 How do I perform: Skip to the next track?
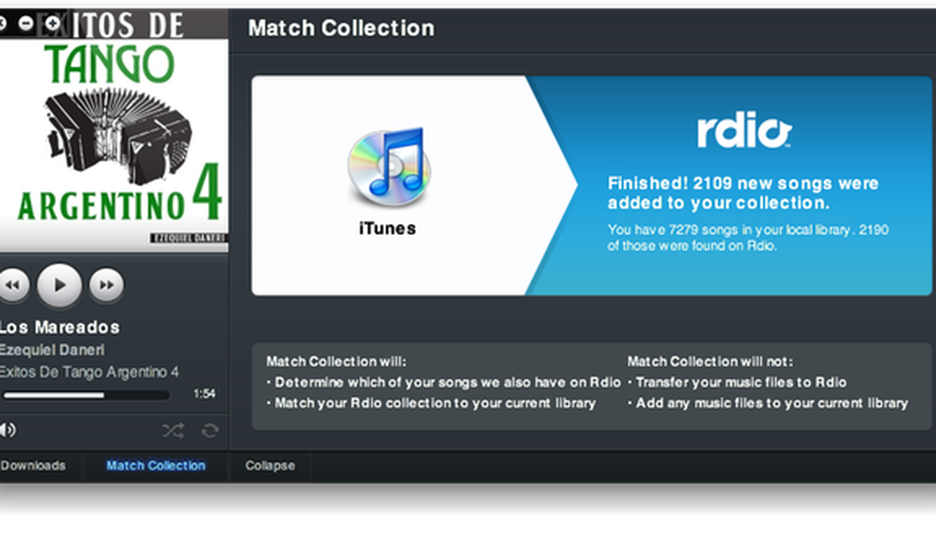click(107, 285)
